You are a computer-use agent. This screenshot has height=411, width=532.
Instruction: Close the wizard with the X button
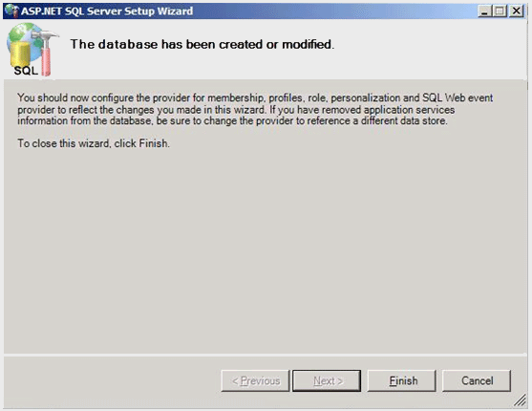[x=517, y=11]
